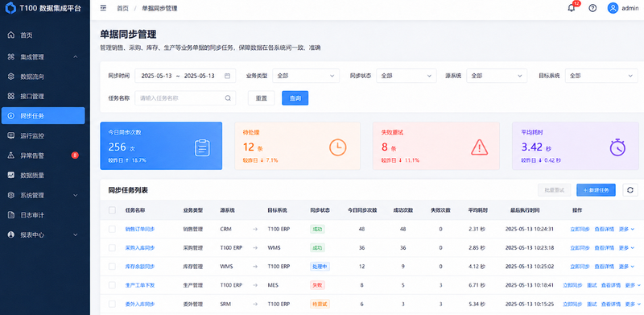Open the 同步状态 dropdown
644x315 pixels.
tap(407, 76)
